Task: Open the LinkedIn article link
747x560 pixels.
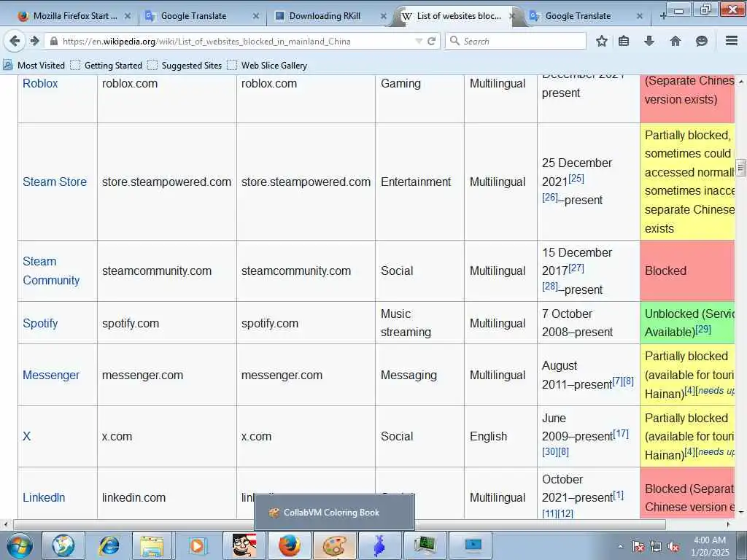Action: (44, 497)
